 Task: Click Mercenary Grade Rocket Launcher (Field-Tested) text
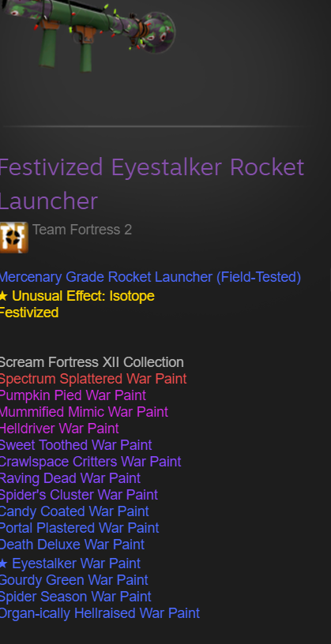click(x=150, y=277)
